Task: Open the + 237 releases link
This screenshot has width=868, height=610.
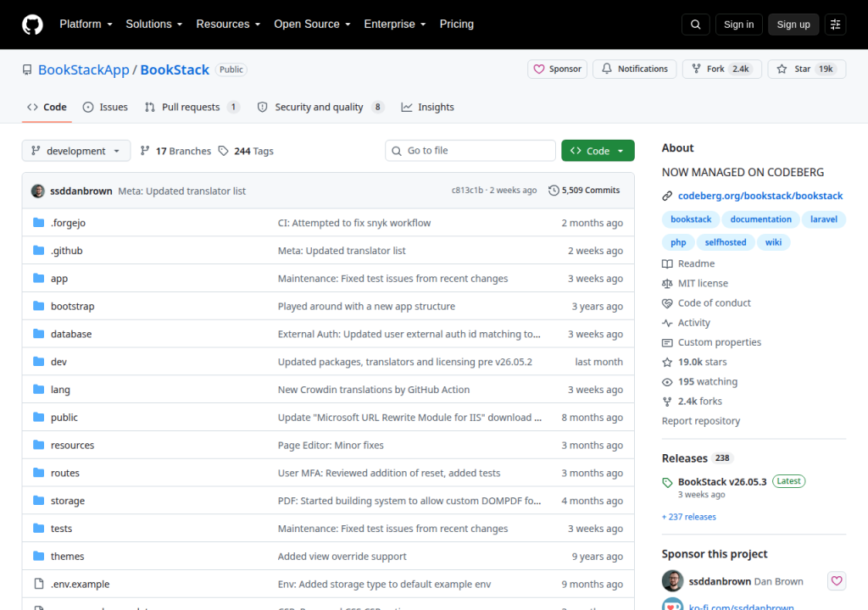Action: (688, 517)
